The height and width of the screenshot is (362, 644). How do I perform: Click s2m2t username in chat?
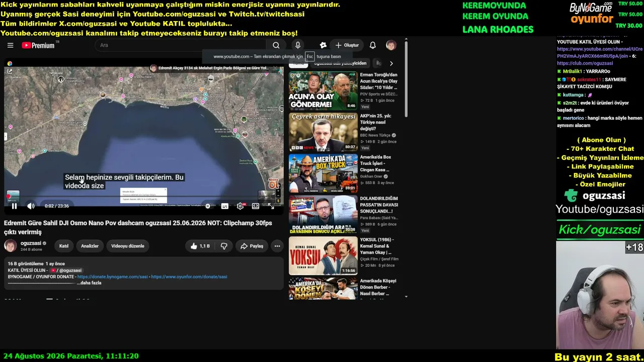click(571, 103)
